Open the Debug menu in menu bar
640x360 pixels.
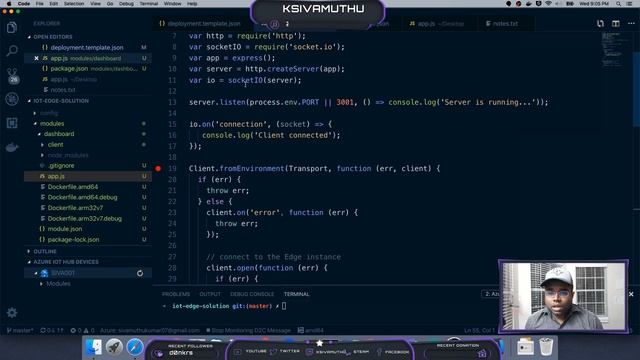pos(126,4)
